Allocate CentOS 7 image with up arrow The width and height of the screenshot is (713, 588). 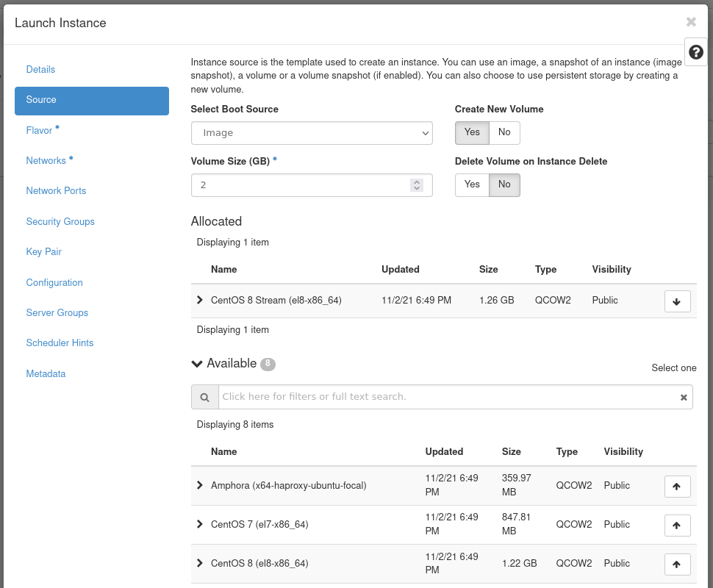(677, 526)
